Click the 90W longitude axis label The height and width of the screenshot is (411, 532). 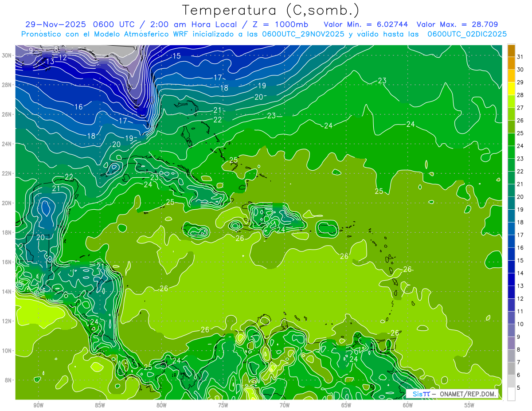click(x=38, y=405)
